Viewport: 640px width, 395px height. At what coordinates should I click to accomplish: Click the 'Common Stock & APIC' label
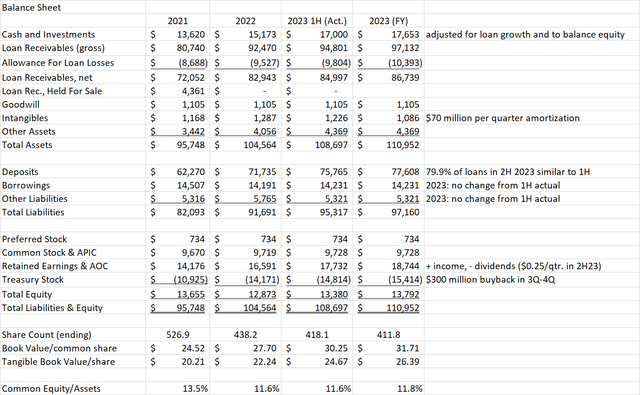[49, 253]
